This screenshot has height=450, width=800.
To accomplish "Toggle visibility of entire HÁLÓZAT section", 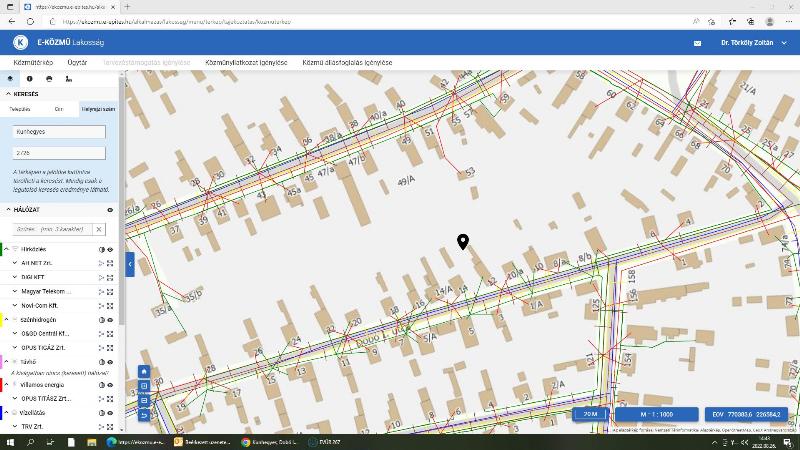I will [x=110, y=210].
